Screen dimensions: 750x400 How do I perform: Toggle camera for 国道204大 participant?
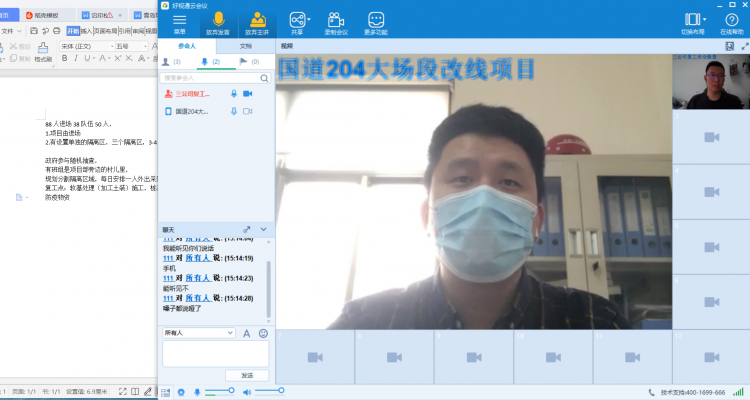pos(247,111)
